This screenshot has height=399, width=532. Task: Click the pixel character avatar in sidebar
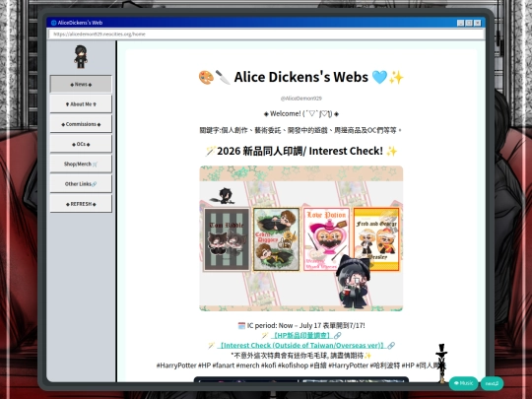coord(81,57)
